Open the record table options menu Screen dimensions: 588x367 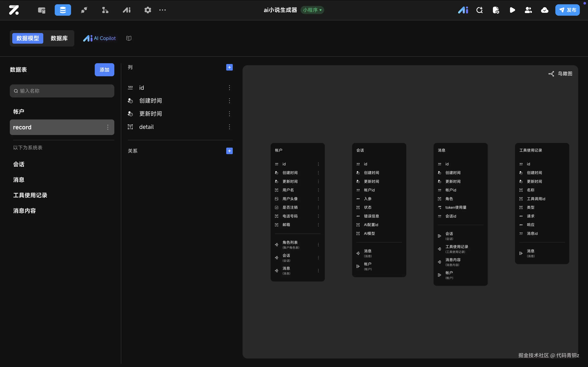pyautogui.click(x=108, y=127)
